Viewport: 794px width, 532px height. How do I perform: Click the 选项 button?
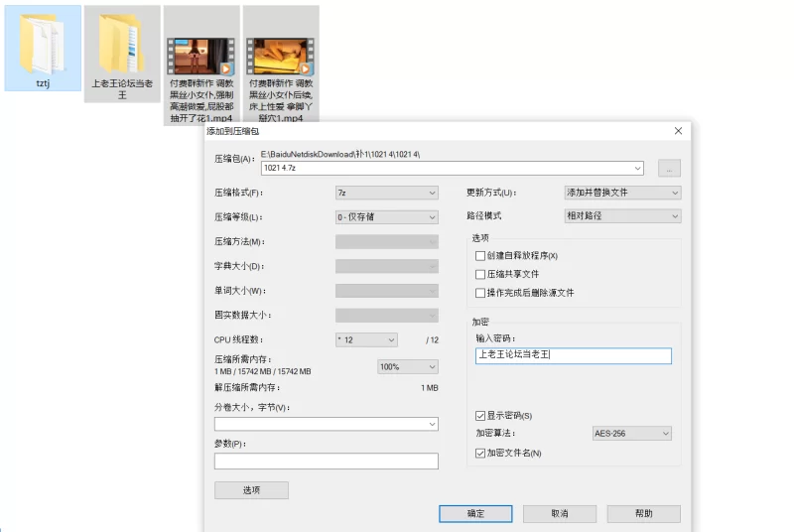coord(251,489)
